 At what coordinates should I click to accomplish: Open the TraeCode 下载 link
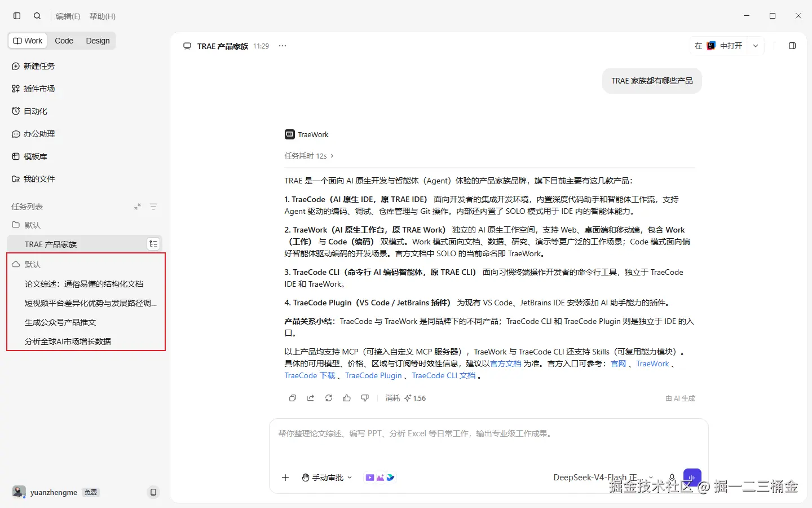(310, 375)
